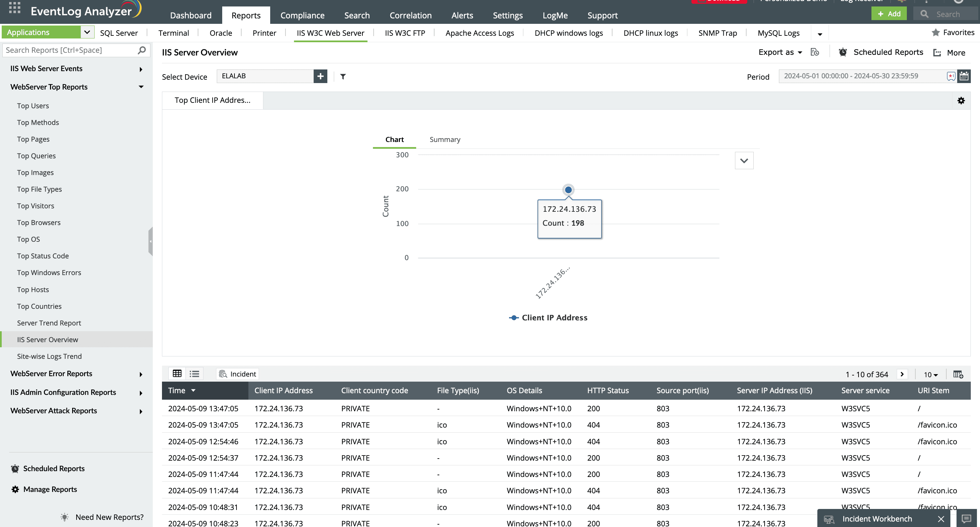Viewport: 980px width, 527px height.
Task: Click the Search Reports input field
Action: [70, 50]
